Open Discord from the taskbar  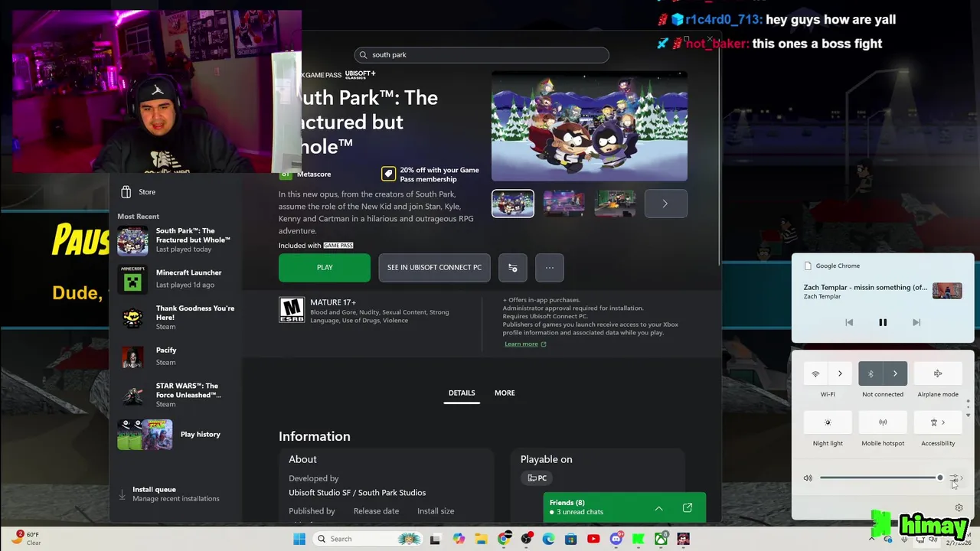(x=616, y=539)
